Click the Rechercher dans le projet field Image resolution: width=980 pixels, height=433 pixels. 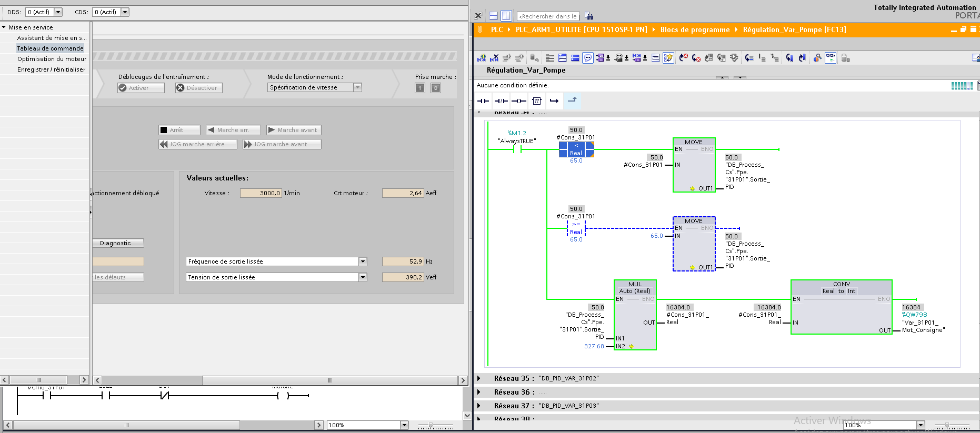[547, 16]
